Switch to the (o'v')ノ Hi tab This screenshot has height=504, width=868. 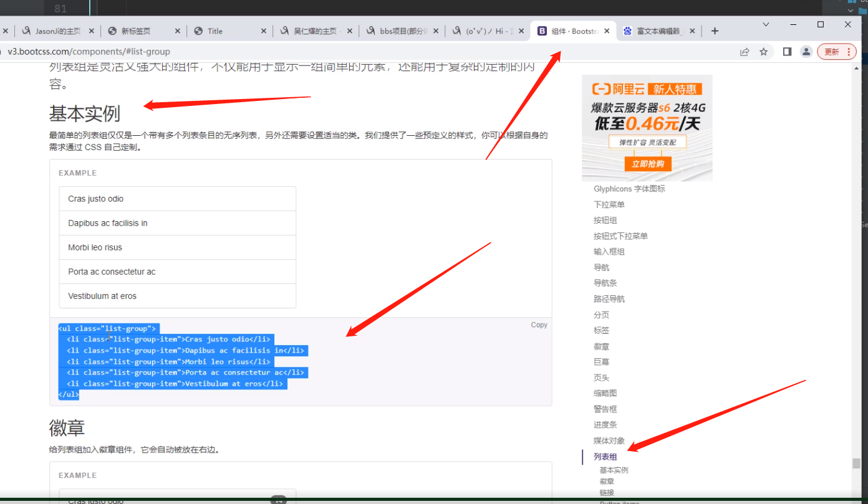pyautogui.click(x=488, y=31)
